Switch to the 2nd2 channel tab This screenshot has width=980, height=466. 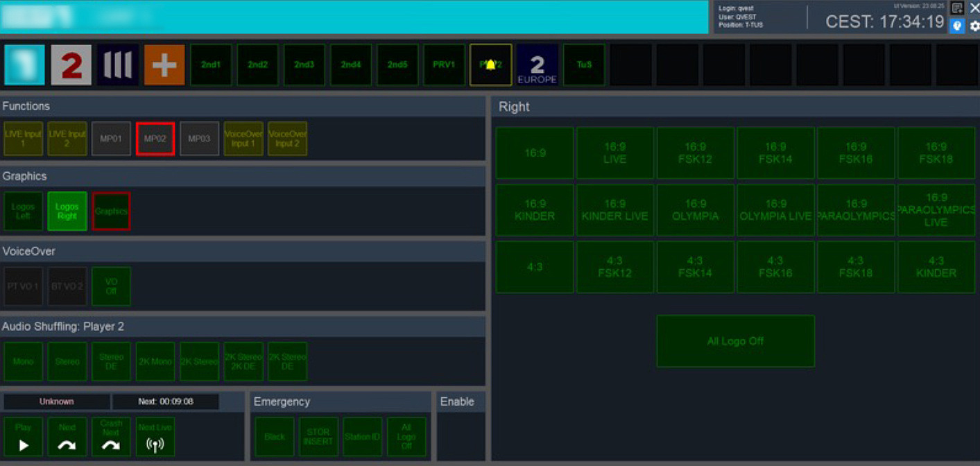pos(258,65)
